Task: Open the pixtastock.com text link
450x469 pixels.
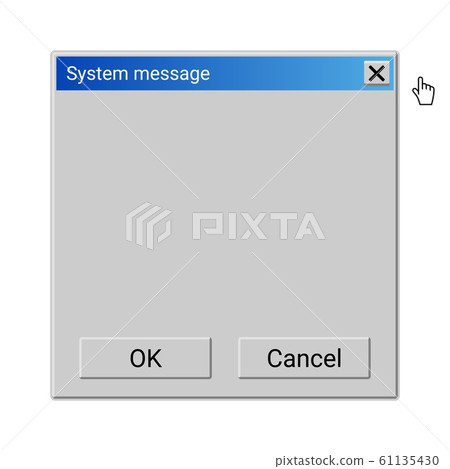Action: pos(319,461)
